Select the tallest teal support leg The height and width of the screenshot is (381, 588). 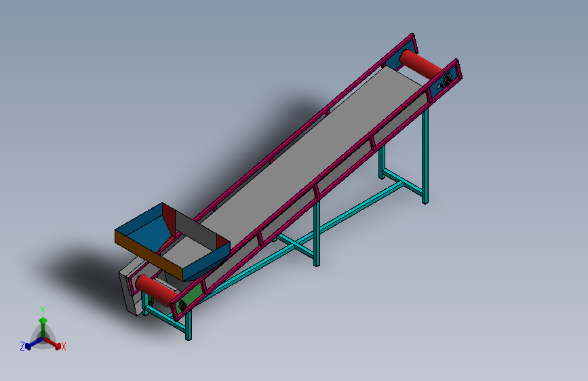click(x=425, y=156)
